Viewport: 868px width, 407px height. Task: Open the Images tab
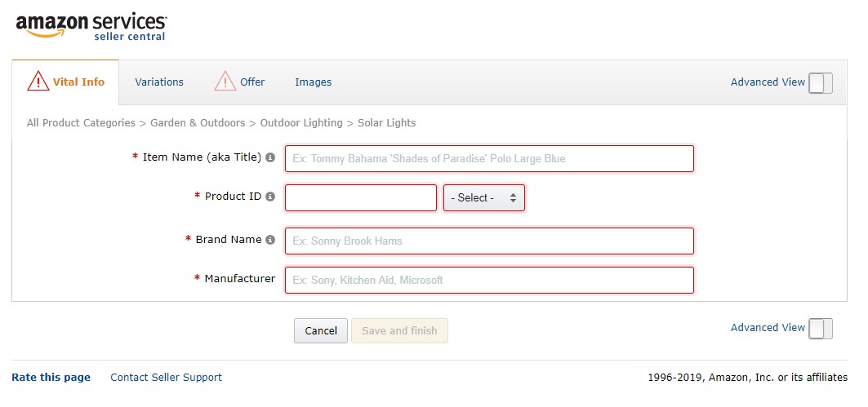(x=314, y=82)
